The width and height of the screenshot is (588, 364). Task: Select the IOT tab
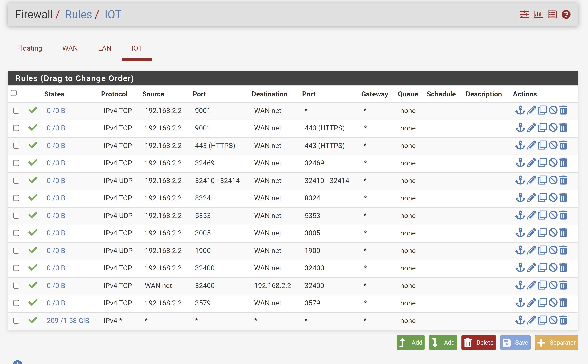point(137,48)
